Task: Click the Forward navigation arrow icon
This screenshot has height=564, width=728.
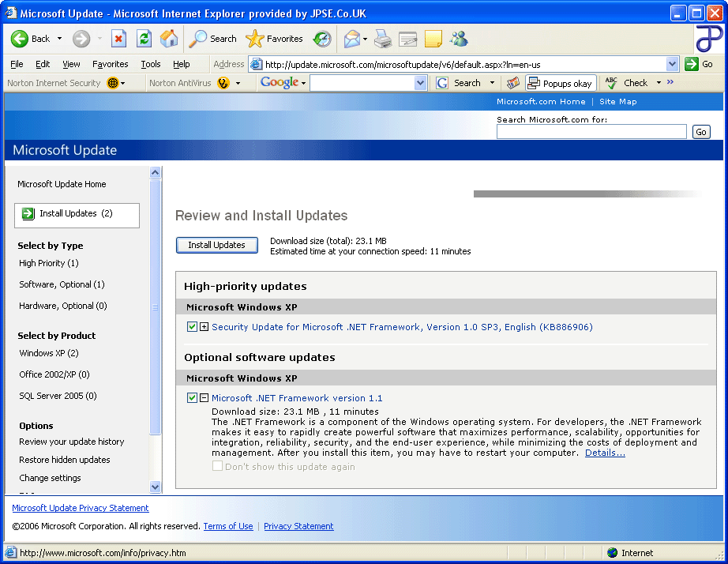Action: coord(81,39)
